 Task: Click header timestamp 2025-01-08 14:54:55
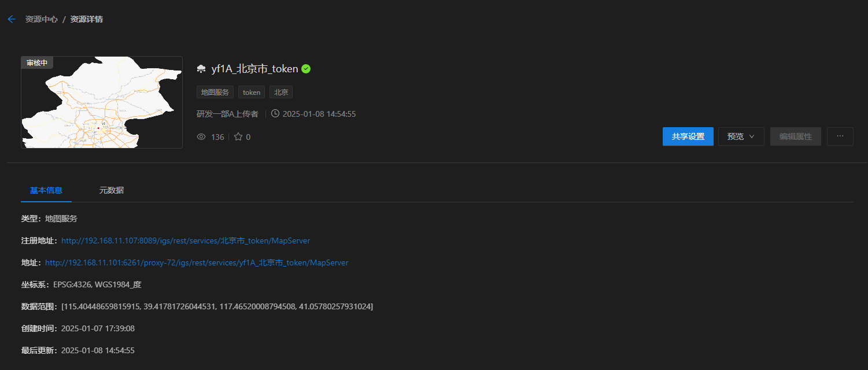pyautogui.click(x=319, y=114)
